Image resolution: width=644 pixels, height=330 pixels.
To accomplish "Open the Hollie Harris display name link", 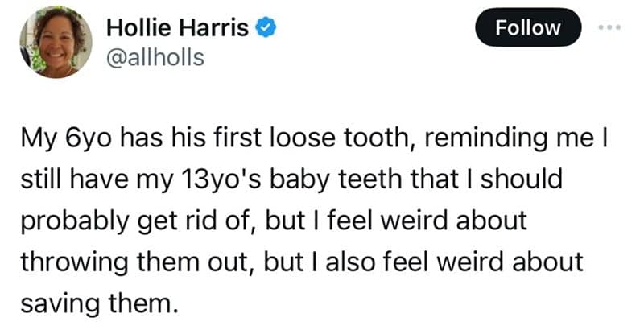I will pos(179,27).
